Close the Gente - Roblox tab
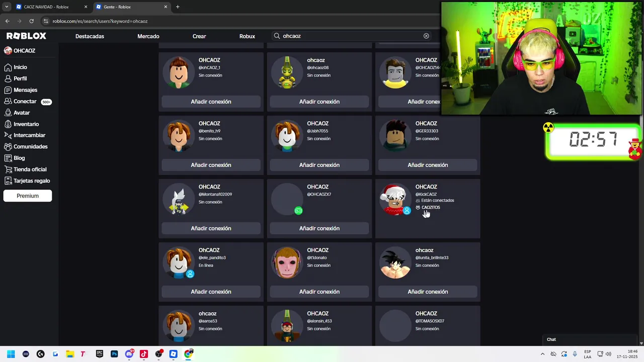Screen dimensions: 644x362 click(166, 7)
